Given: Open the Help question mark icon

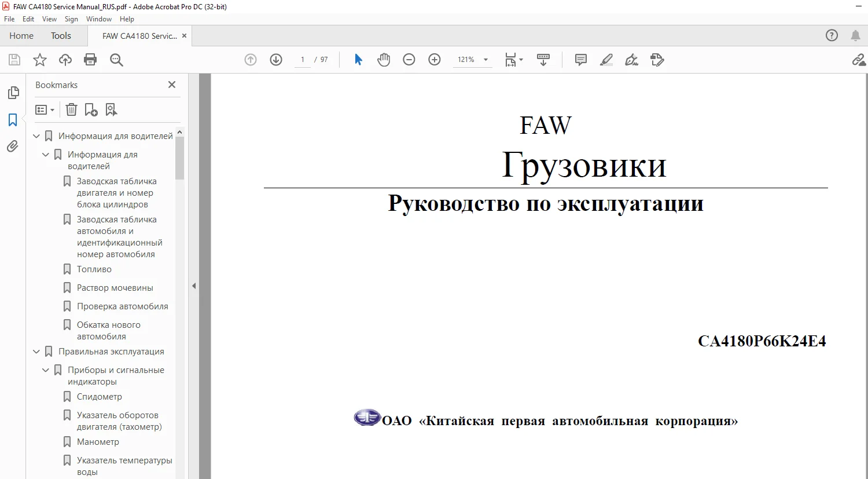Looking at the screenshot, I should click(832, 35).
